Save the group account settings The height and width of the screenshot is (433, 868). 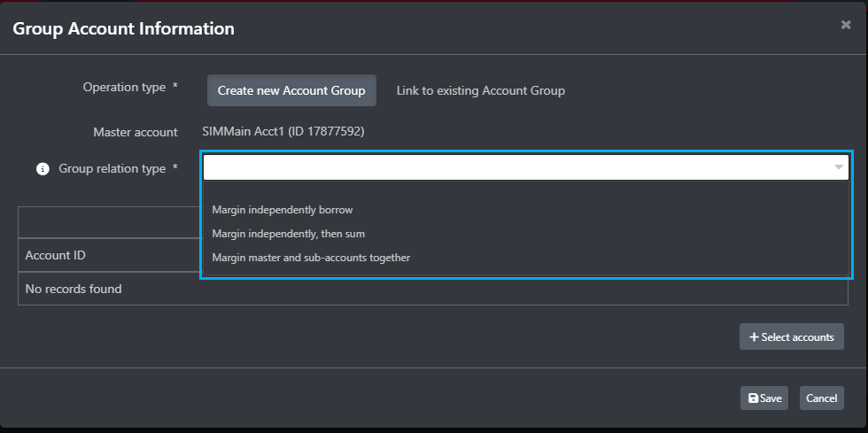[763, 398]
